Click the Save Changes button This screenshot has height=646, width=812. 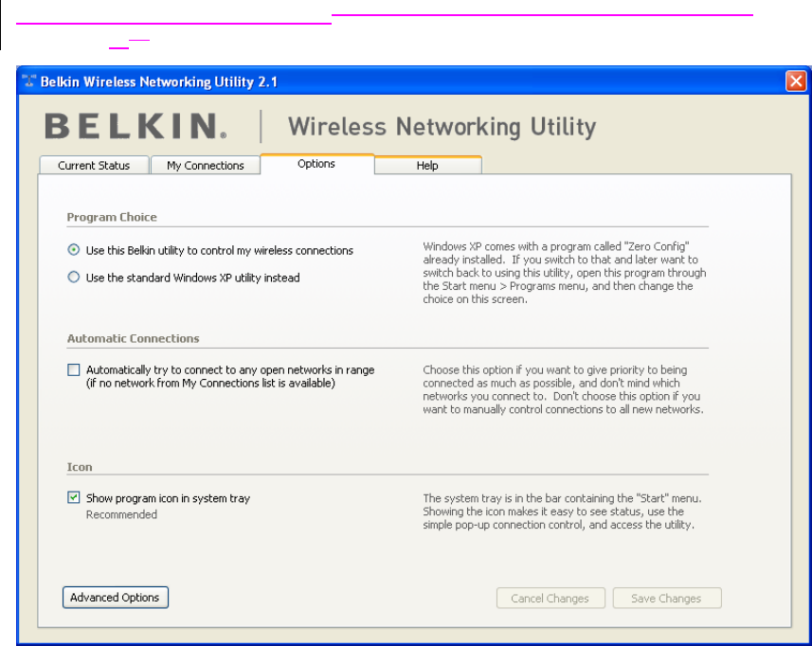pyautogui.click(x=666, y=598)
